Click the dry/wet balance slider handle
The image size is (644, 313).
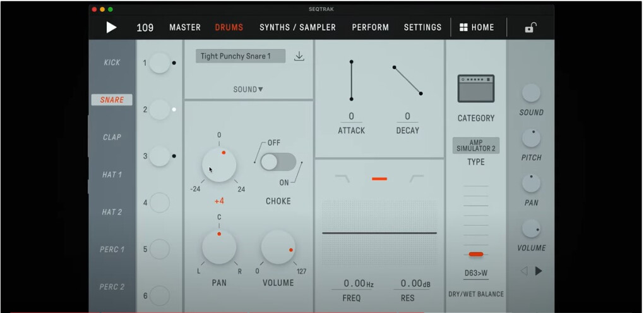pos(476,254)
